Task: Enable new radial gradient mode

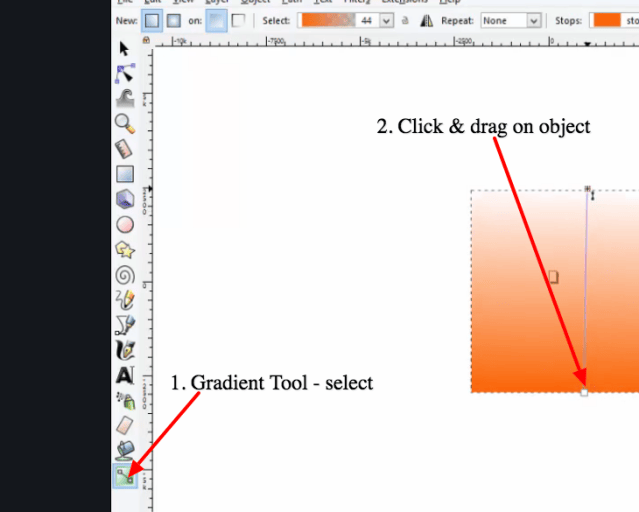Action: pos(174,21)
